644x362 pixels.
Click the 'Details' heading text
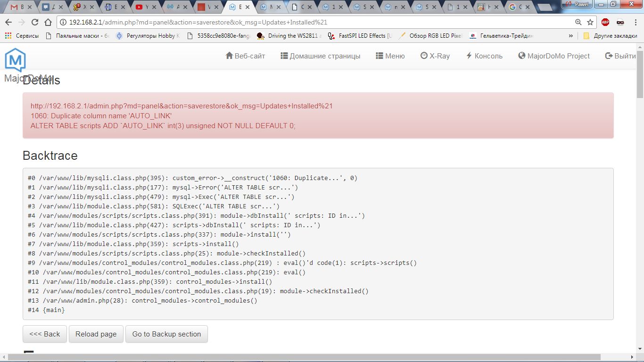[41, 80]
